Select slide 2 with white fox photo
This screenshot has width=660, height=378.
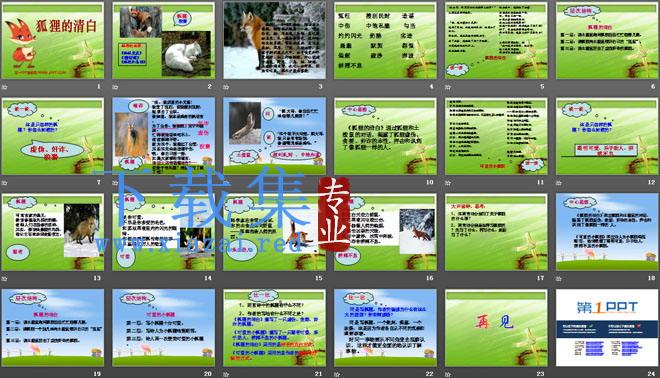click(x=164, y=40)
